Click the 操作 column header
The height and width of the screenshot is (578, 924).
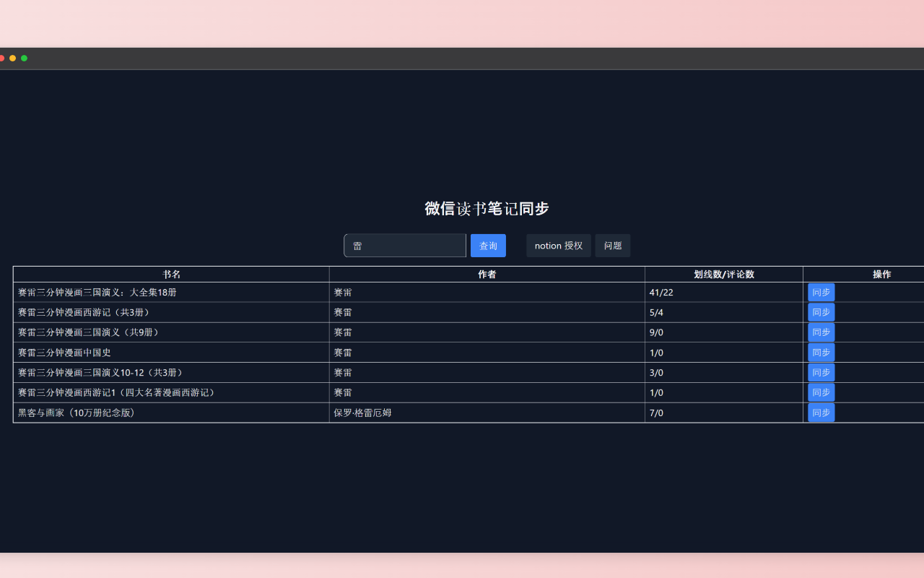coord(881,275)
